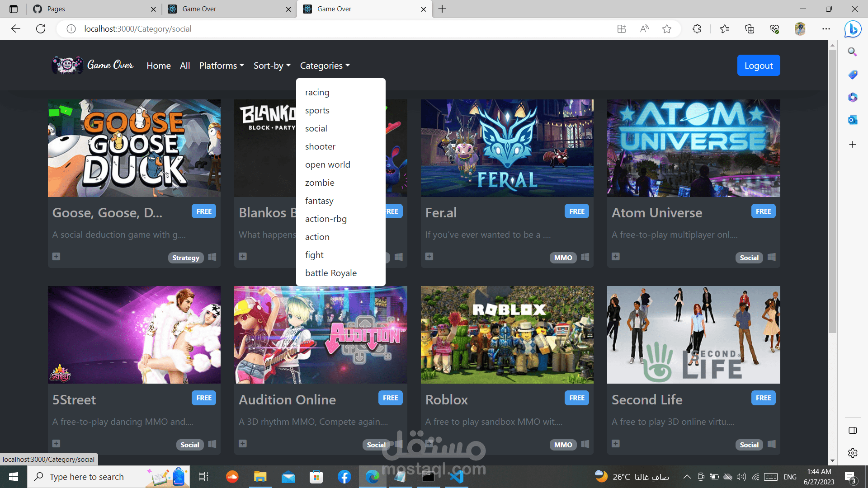Image resolution: width=868 pixels, height=488 pixels.
Task: Open browser extensions puzzle icon
Action: (697, 29)
